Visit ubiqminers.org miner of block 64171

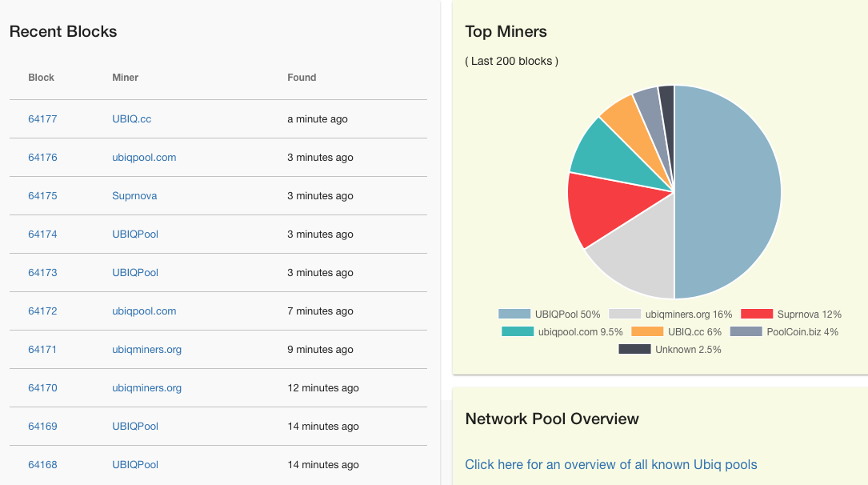coord(146,350)
